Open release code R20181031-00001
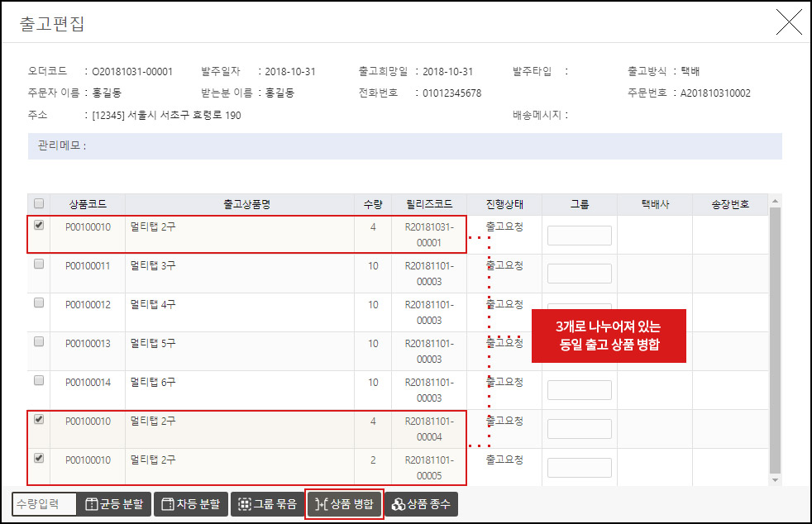 point(428,234)
